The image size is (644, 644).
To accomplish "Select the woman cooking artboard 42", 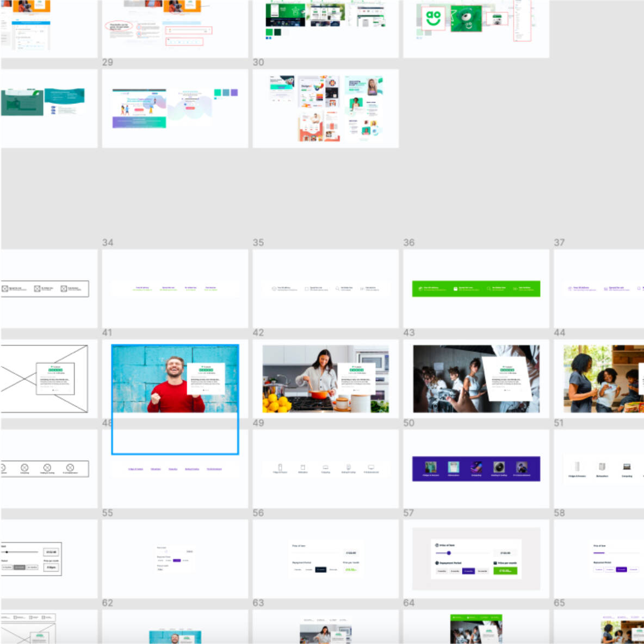I will (325, 379).
